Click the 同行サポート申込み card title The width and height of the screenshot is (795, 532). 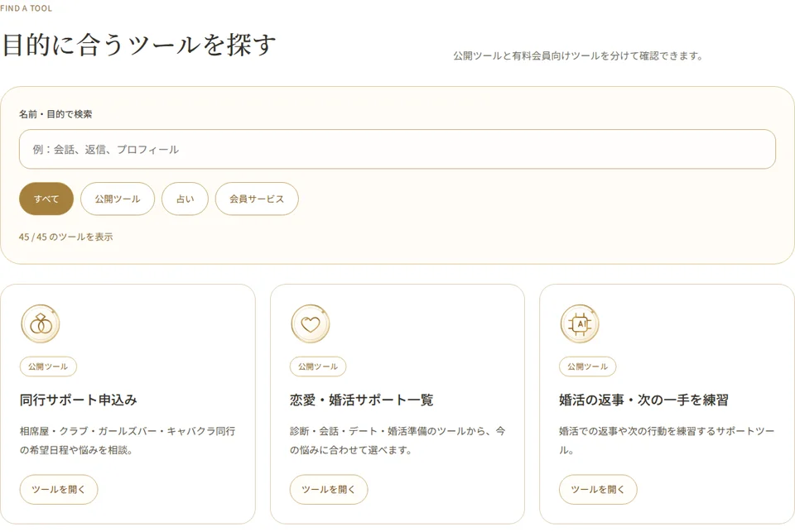[x=79, y=400]
